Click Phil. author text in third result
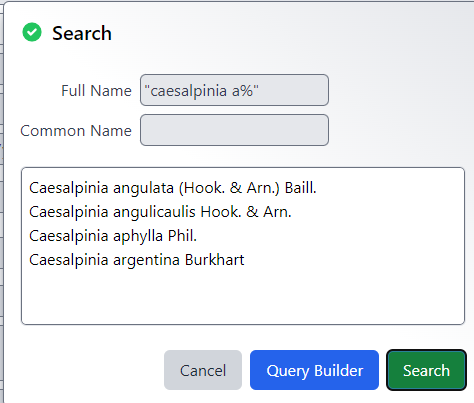474x403 pixels. click(182, 236)
